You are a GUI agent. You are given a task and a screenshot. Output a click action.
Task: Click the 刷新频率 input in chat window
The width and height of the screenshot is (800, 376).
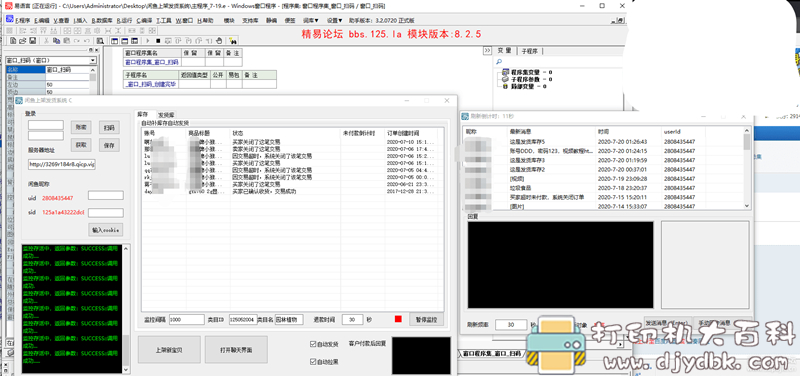511,324
